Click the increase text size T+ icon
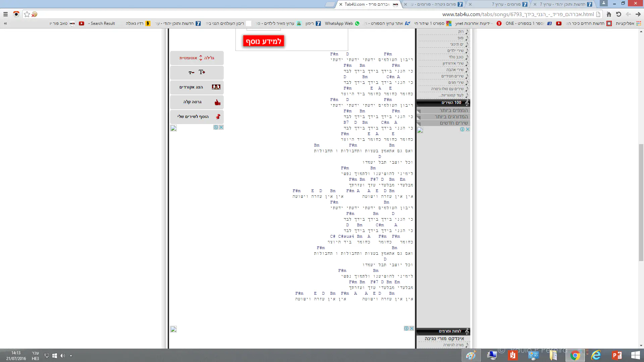Screen dimensions: 644x362 [x=202, y=72]
